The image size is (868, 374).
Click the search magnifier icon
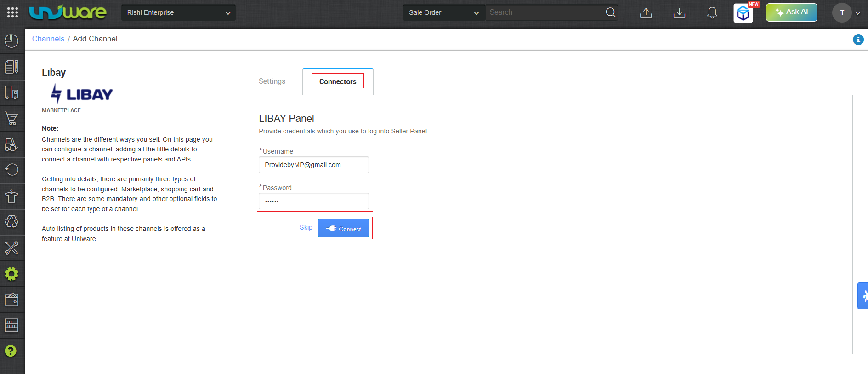[610, 12]
